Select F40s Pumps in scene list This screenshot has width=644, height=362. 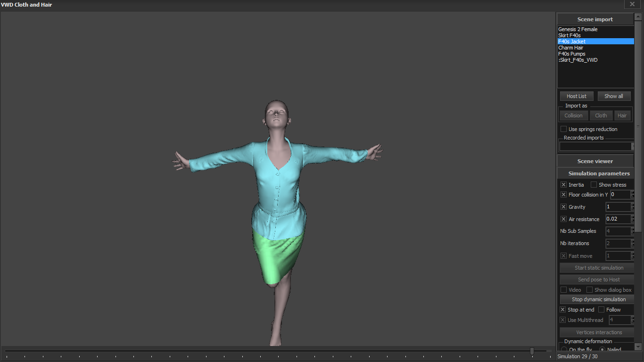tap(596, 54)
